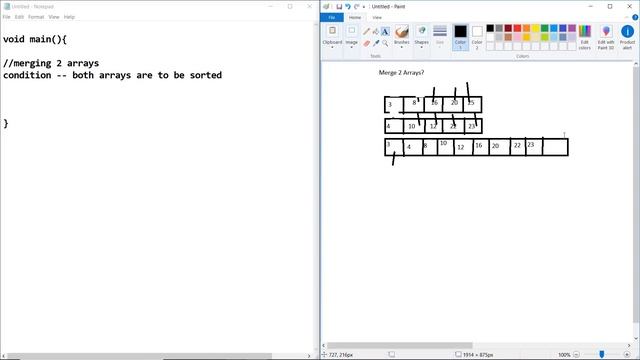The height and width of the screenshot is (360, 640).
Task: Expand the Image dropdown arrow
Action: click(x=351, y=47)
